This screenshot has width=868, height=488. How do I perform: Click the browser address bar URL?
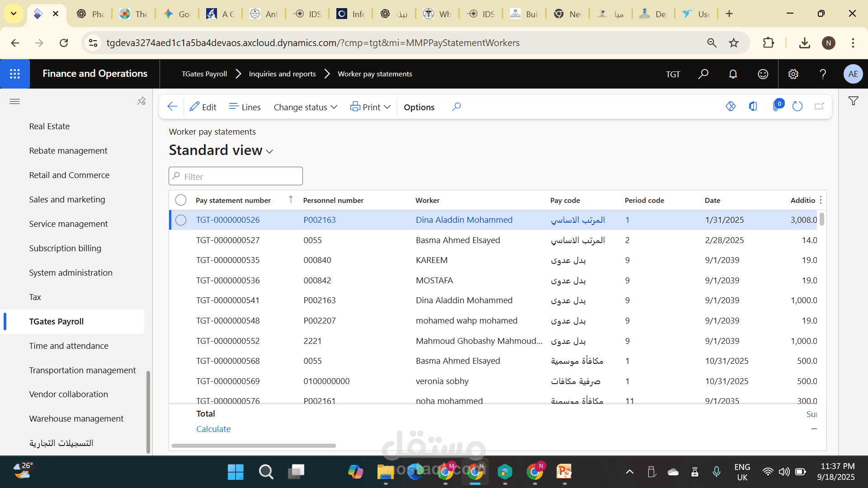pyautogui.click(x=313, y=43)
